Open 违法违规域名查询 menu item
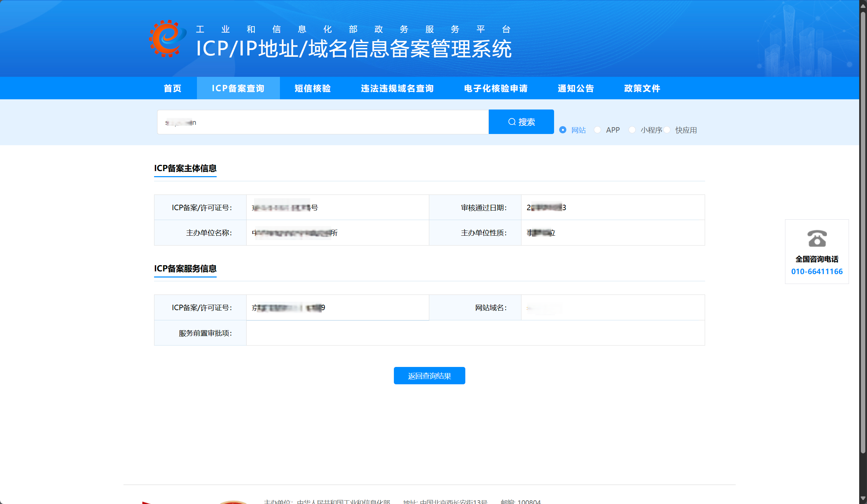Image resolution: width=867 pixels, height=504 pixels. tap(397, 88)
